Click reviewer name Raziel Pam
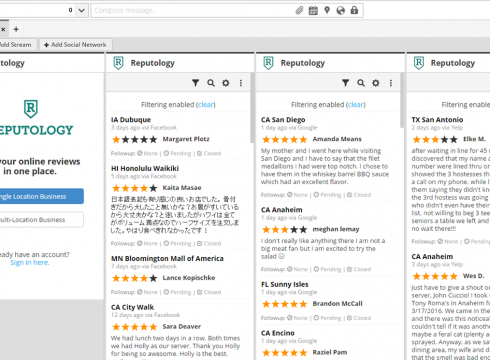 330,352
